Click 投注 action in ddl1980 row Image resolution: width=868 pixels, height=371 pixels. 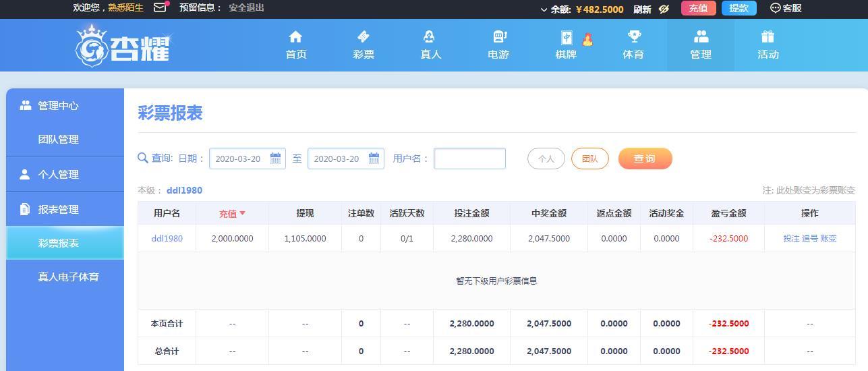click(791, 238)
